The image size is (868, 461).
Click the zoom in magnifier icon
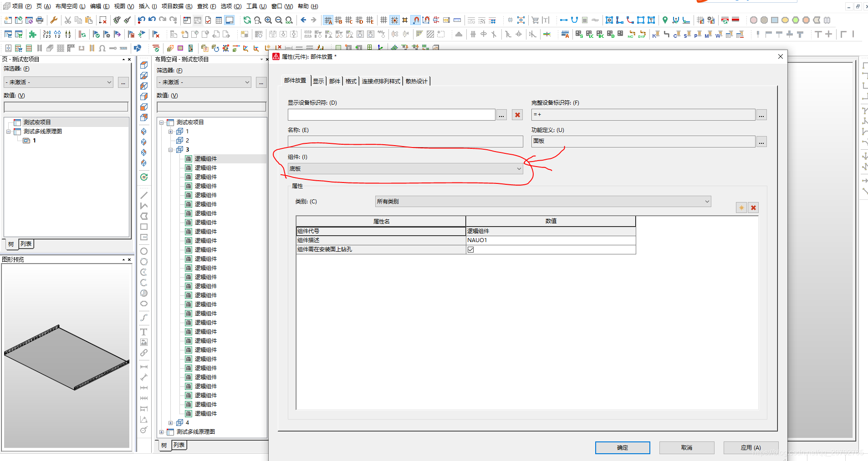[268, 20]
